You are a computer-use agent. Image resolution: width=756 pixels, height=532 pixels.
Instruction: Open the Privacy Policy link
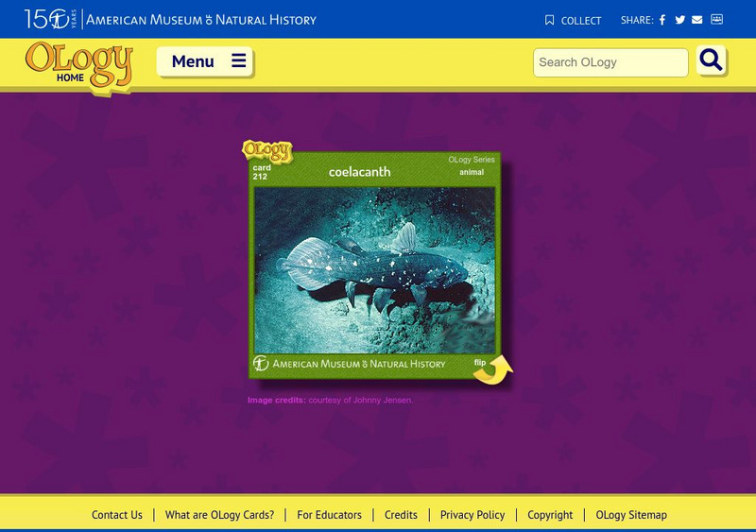coord(472,515)
